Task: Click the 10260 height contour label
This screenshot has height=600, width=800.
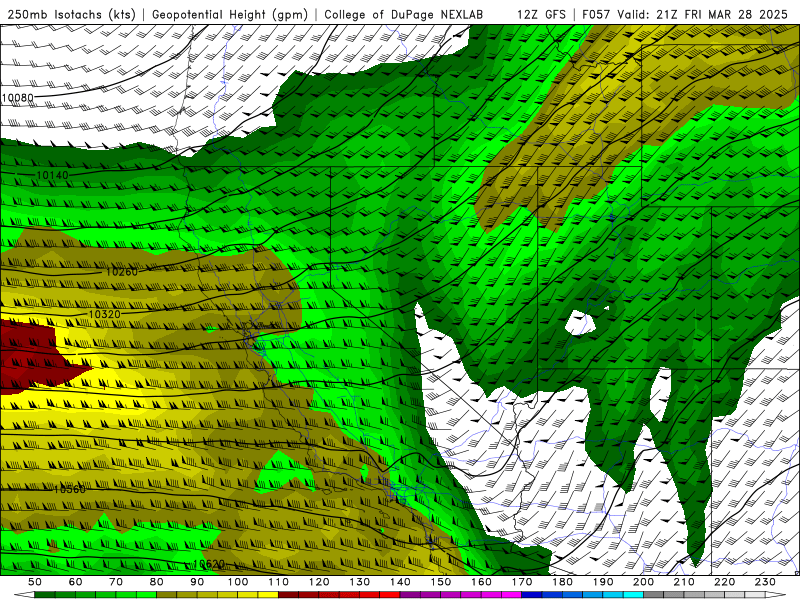Action: 121,271
